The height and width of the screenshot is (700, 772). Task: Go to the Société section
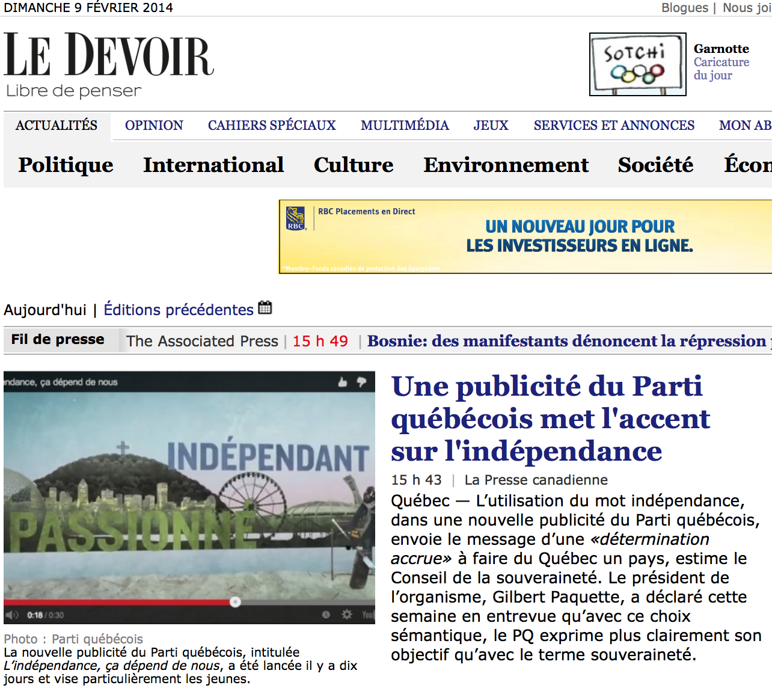pos(656,165)
